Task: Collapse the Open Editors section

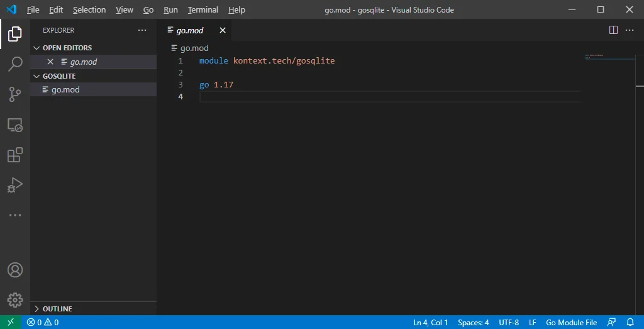Action: tap(67, 48)
